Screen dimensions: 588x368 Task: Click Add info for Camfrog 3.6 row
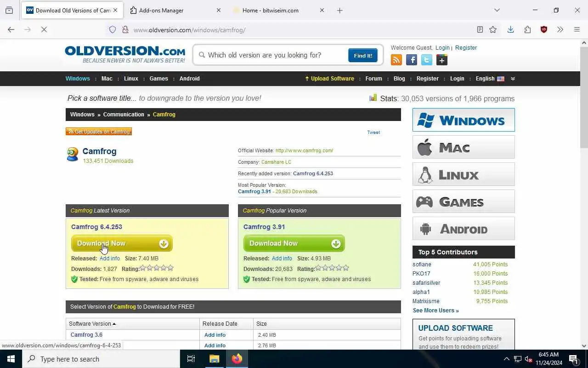[215, 335]
